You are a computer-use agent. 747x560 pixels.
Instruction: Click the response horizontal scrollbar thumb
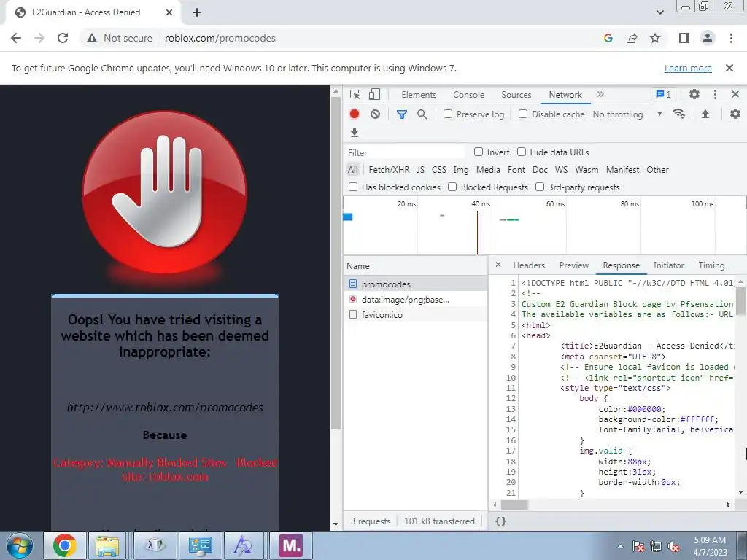click(514, 505)
